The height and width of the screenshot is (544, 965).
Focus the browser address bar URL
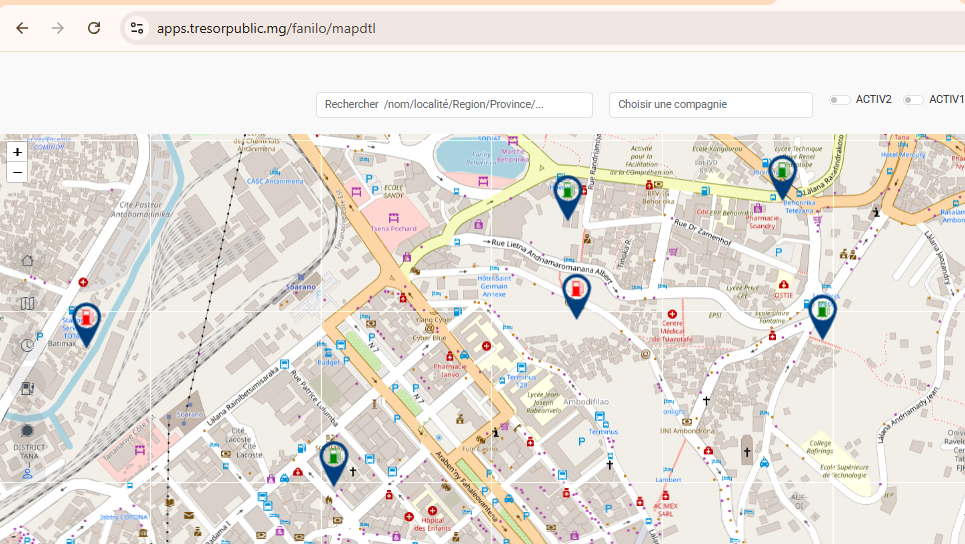tap(266, 28)
